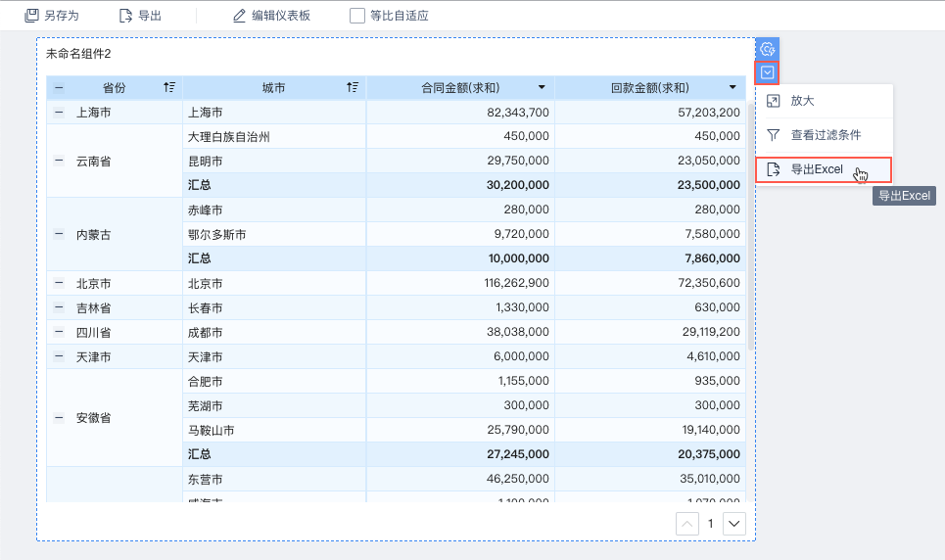Select the 大理白族自治州 city cell
This screenshot has width=945, height=560.
click(x=274, y=137)
